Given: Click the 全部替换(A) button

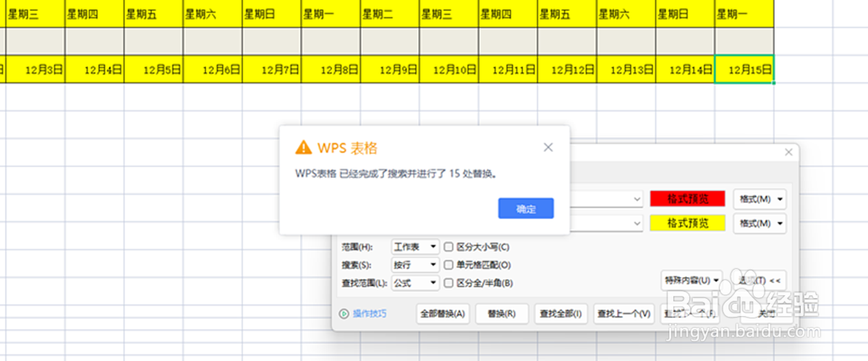Looking at the screenshot, I should [443, 313].
